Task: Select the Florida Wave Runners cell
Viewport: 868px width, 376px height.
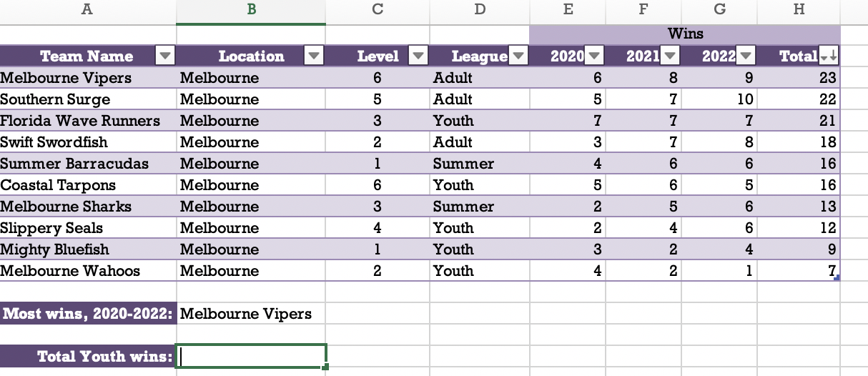Action: coord(87,121)
